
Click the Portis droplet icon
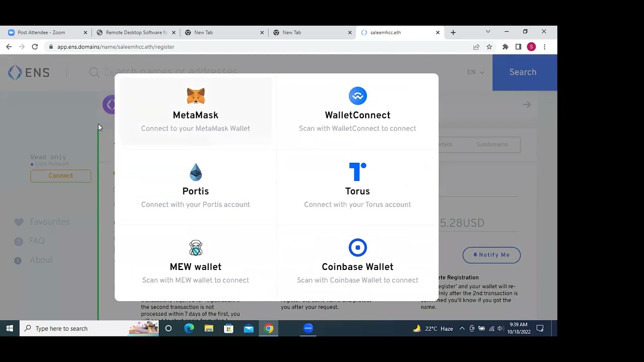[x=196, y=172]
